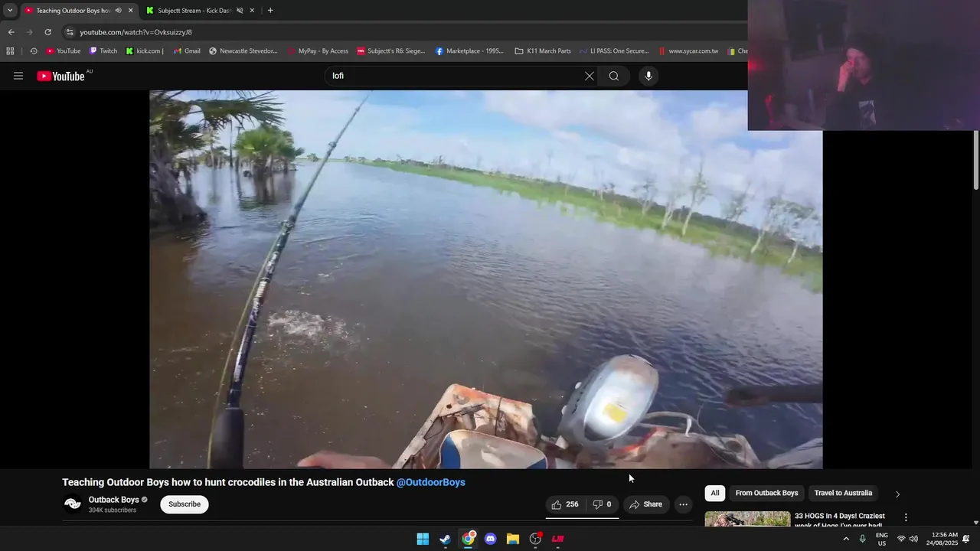Open the red LM app in taskbar

pyautogui.click(x=558, y=539)
